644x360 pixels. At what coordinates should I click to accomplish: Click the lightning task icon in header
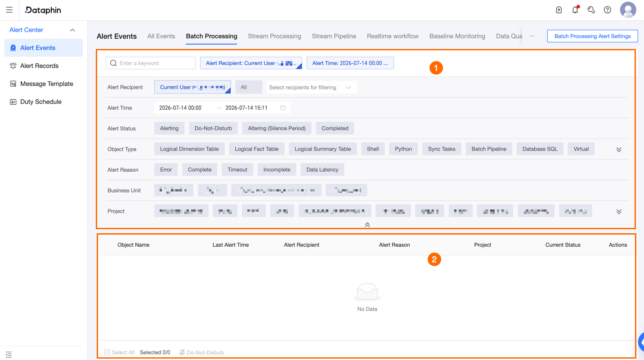[559, 10]
